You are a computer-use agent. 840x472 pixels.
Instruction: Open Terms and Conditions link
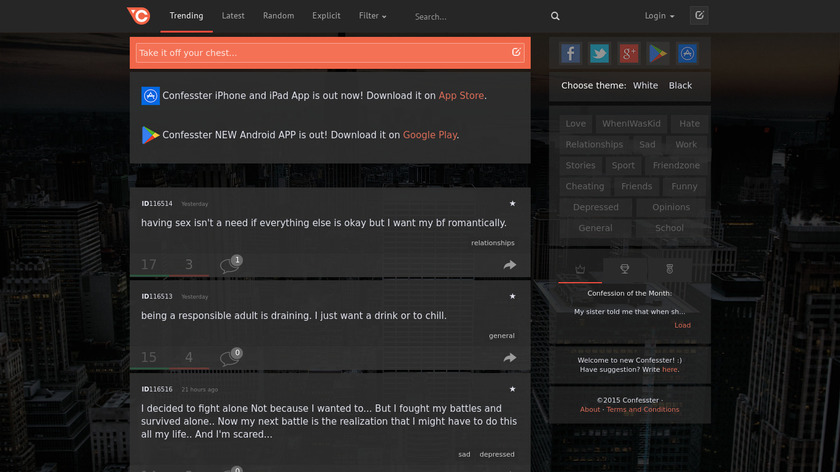click(642, 409)
